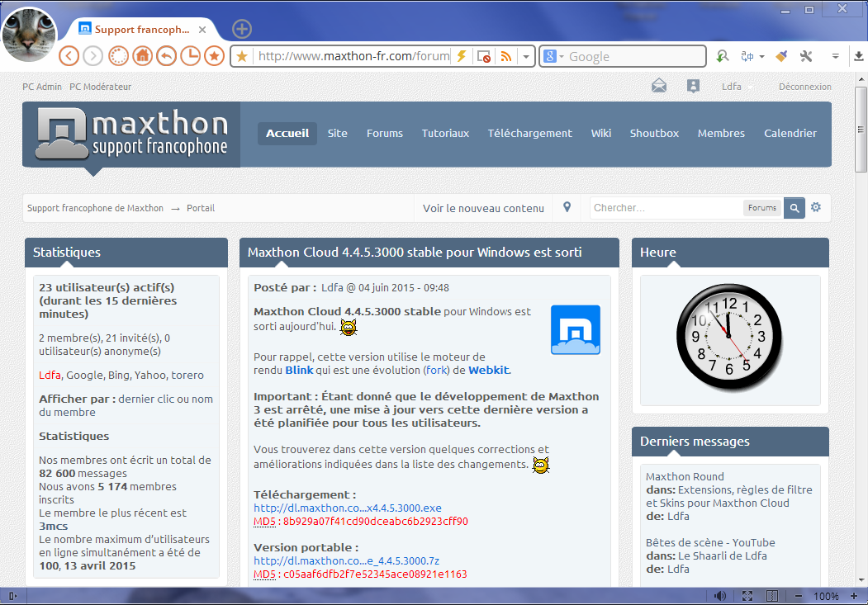This screenshot has height=605, width=868.
Task: Open Membres navigation item
Action: pyautogui.click(x=721, y=133)
